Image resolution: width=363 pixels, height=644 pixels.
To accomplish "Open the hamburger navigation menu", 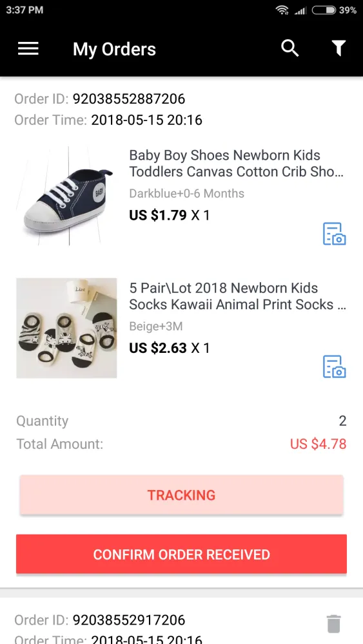I will point(28,49).
